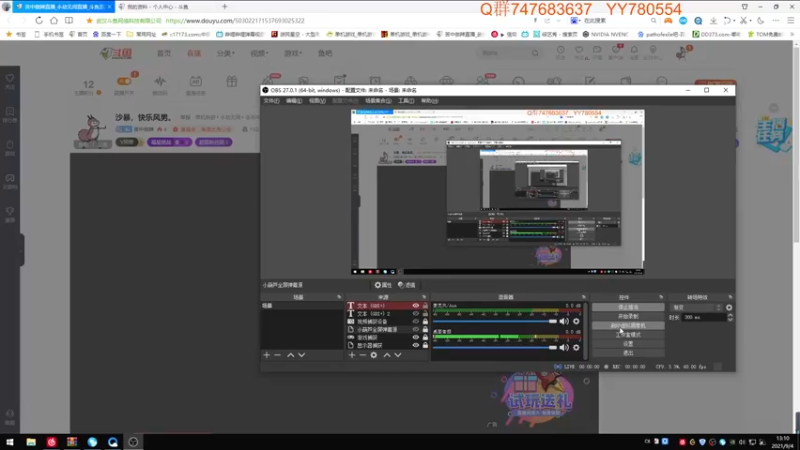The height and width of the screenshot is (450, 800).
Task: Click the browser address bar URL
Action: [x=235, y=21]
